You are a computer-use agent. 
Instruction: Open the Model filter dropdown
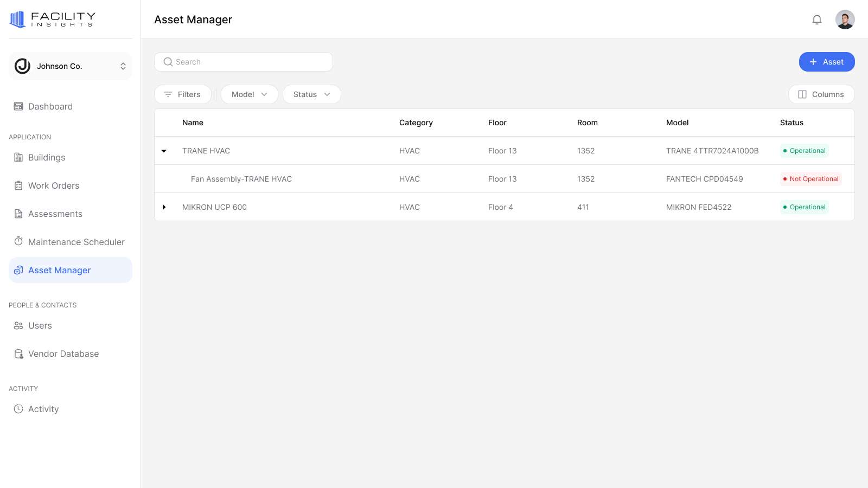[249, 94]
